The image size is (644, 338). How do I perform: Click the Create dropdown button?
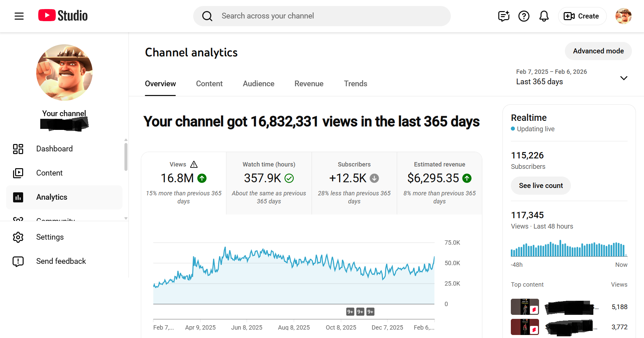582,16
